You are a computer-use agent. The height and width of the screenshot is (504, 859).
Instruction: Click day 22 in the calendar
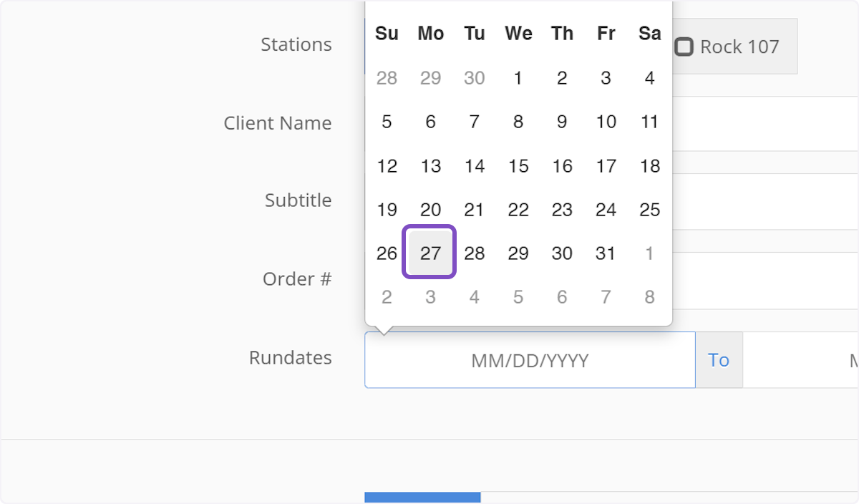[518, 210]
